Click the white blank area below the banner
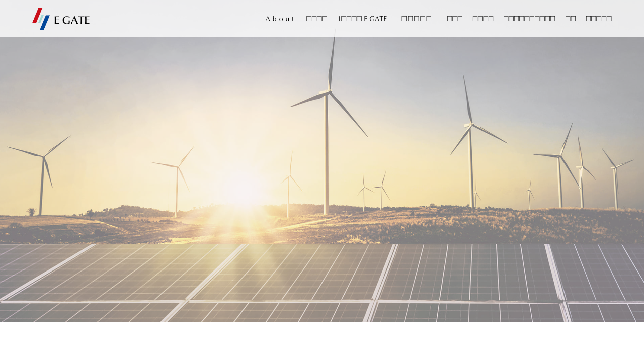 tap(322, 342)
